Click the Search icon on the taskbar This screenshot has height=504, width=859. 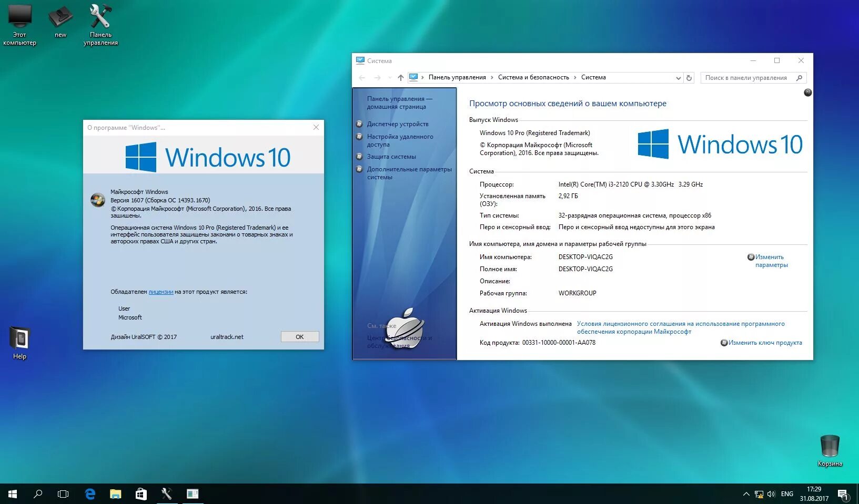coord(37,494)
